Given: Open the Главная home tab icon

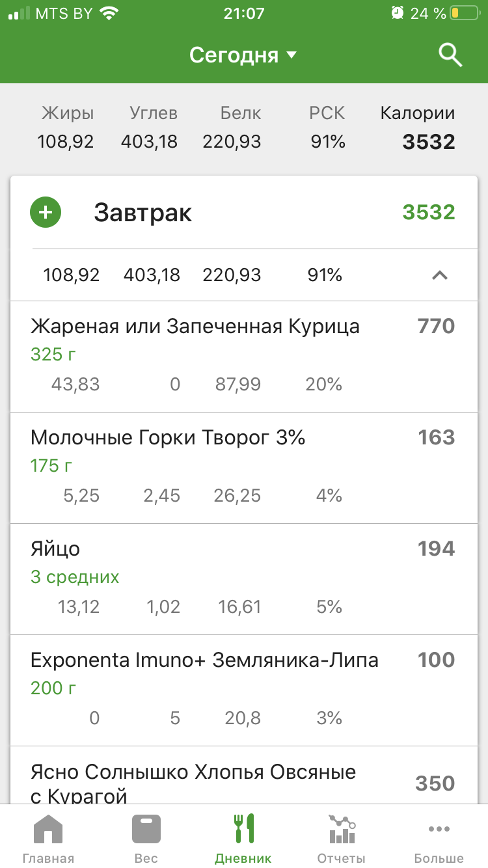Looking at the screenshot, I should click(x=48, y=830).
